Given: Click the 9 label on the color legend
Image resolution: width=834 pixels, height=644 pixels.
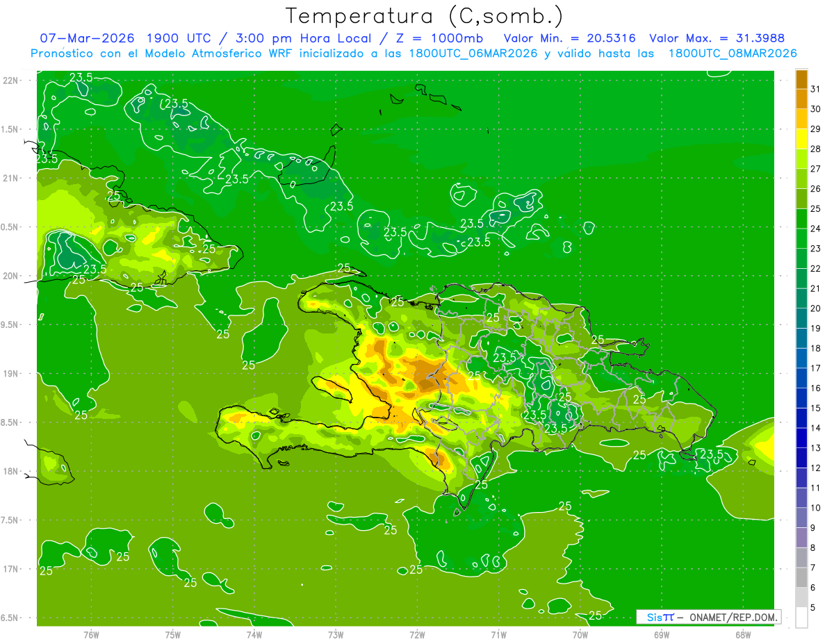Looking at the screenshot, I should point(812,528).
